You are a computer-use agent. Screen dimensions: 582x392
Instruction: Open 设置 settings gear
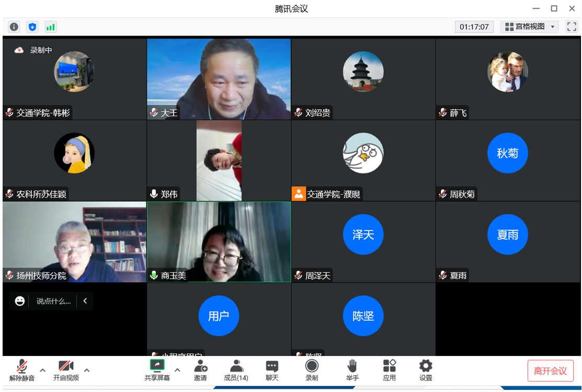tap(426, 370)
